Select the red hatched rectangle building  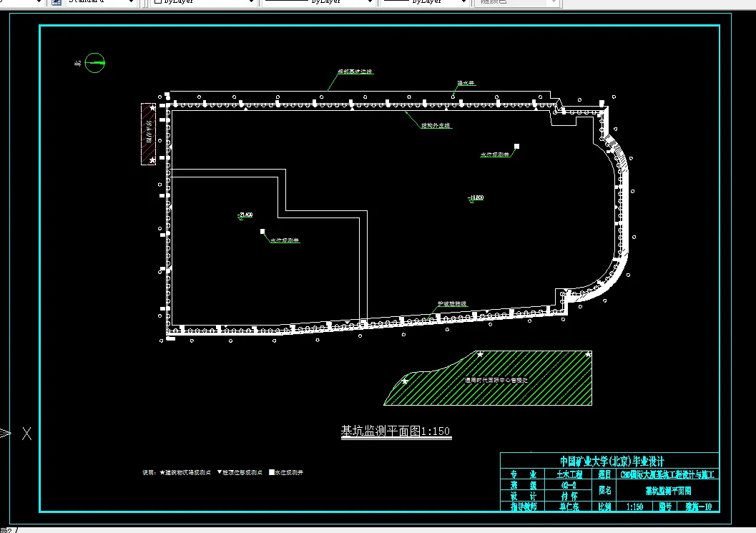(148, 134)
